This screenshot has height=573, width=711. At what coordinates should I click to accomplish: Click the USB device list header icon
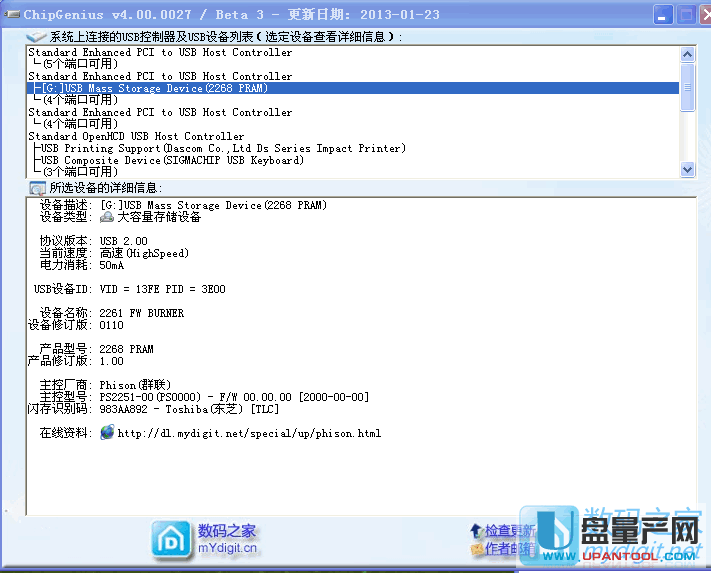[36, 37]
